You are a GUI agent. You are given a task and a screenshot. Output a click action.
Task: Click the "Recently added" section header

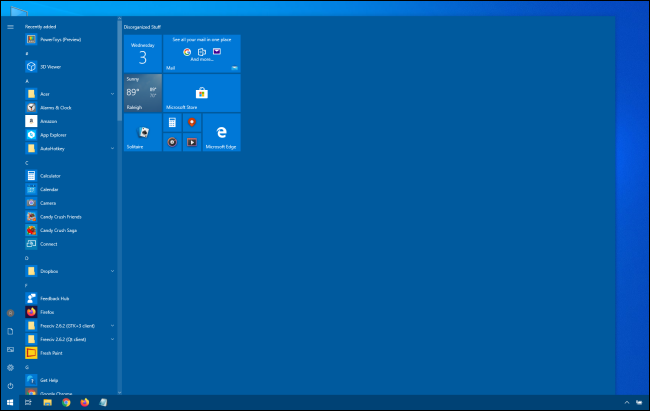42,26
